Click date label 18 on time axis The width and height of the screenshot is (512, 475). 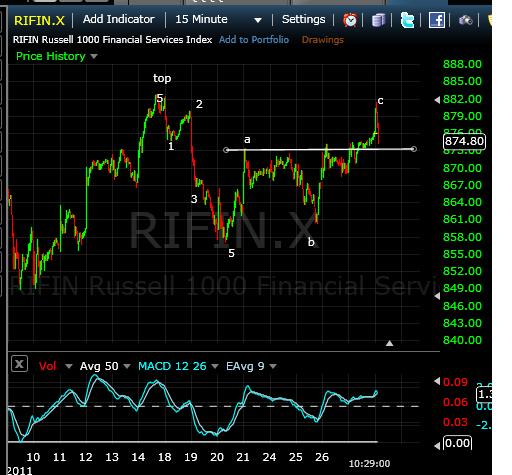tap(164, 457)
